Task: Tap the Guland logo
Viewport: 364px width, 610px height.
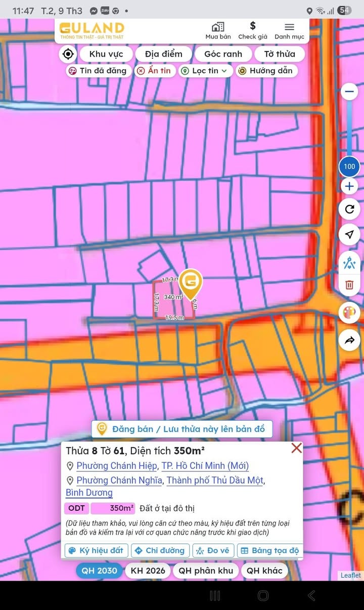Action: (92, 30)
